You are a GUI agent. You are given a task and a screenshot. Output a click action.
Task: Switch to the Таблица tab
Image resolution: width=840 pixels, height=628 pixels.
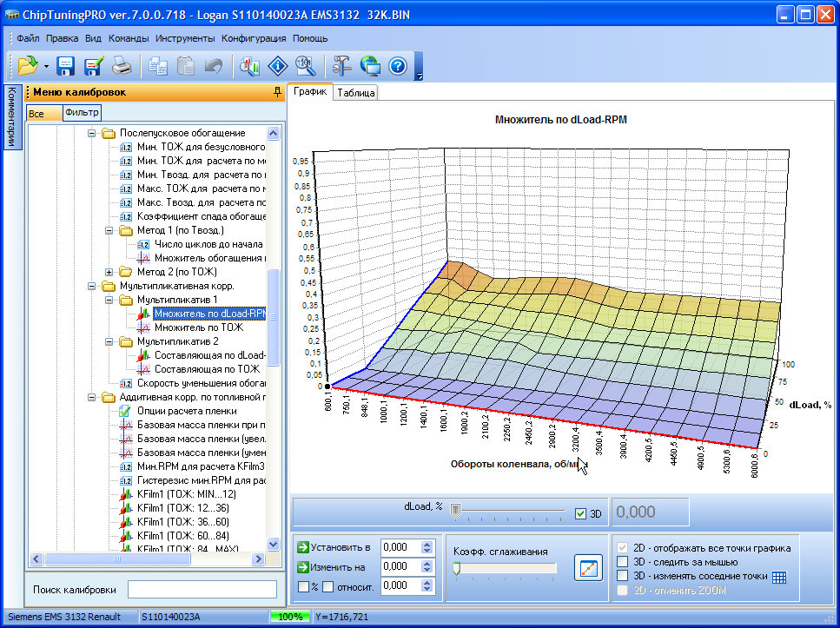[355, 93]
